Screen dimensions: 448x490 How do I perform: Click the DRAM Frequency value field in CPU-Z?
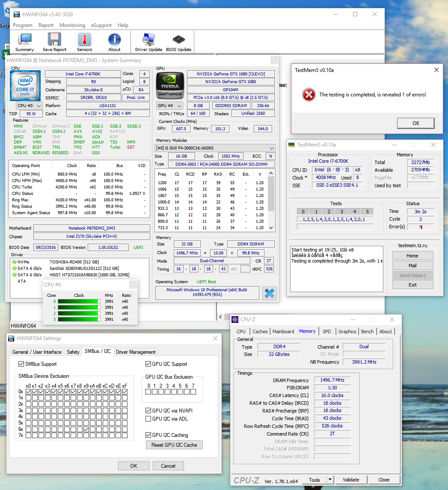pos(332,380)
